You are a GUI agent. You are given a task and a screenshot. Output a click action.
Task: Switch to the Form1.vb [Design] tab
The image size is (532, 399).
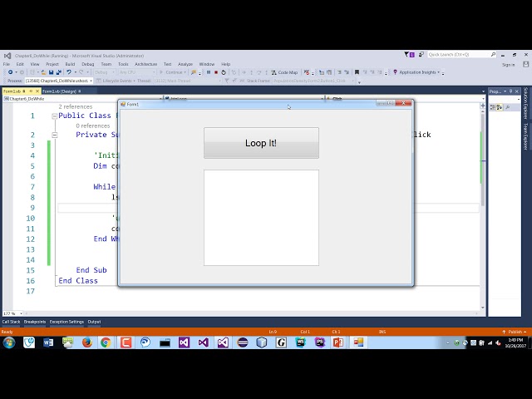tap(62, 91)
